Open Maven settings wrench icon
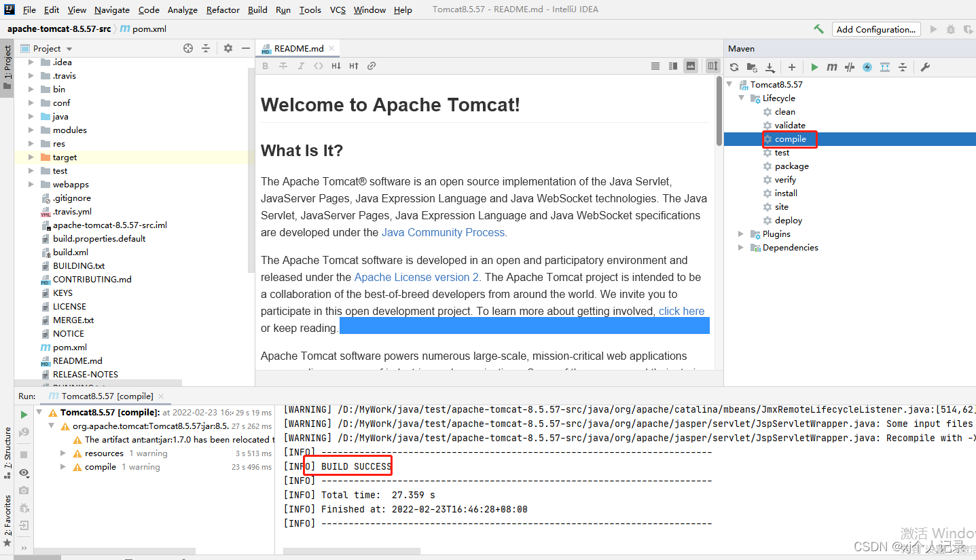976x560 pixels. pyautogui.click(x=924, y=67)
